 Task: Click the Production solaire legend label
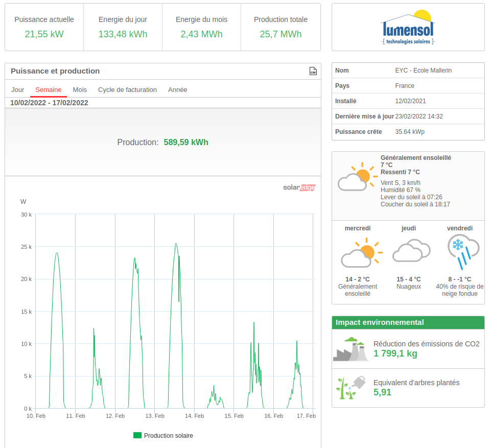coord(169,436)
